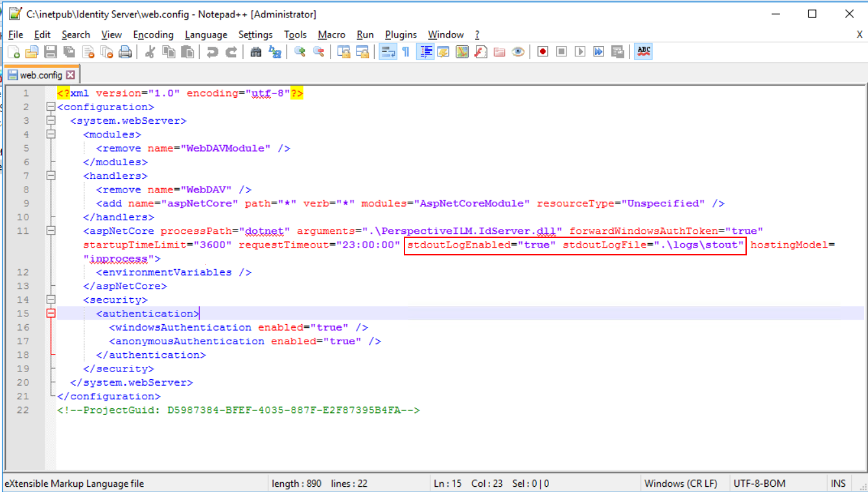Copy selection using the Copy toolbar icon
The image size is (868, 492).
click(x=169, y=53)
